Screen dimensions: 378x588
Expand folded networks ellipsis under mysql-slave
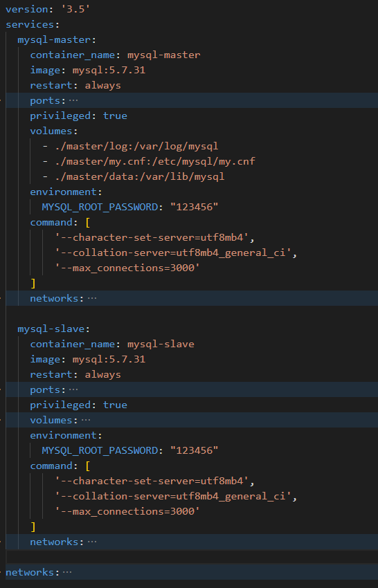click(92, 542)
